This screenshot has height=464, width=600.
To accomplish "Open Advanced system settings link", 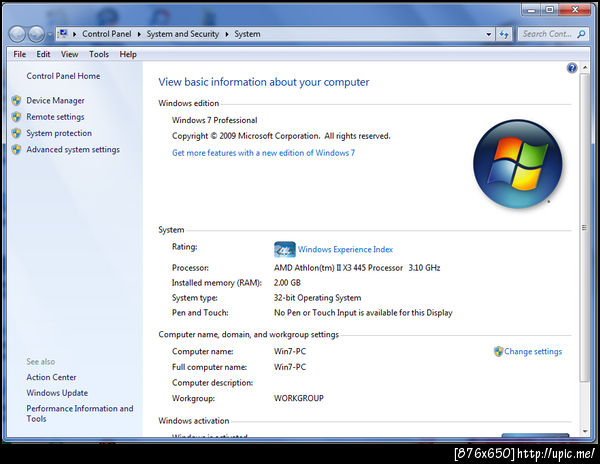I will (x=73, y=150).
